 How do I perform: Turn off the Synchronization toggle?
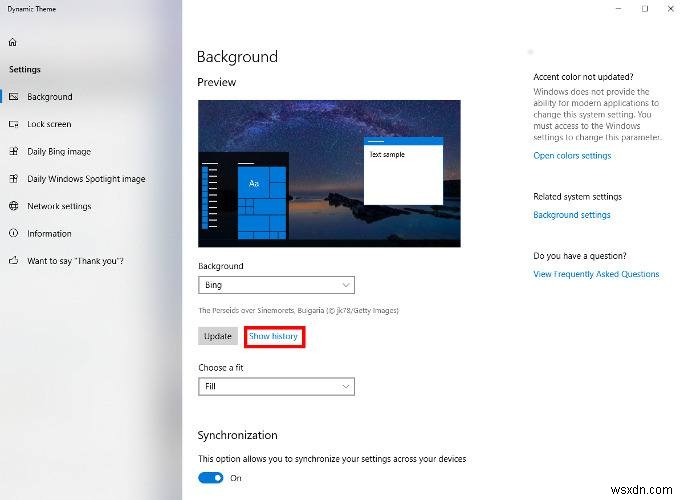(211, 478)
